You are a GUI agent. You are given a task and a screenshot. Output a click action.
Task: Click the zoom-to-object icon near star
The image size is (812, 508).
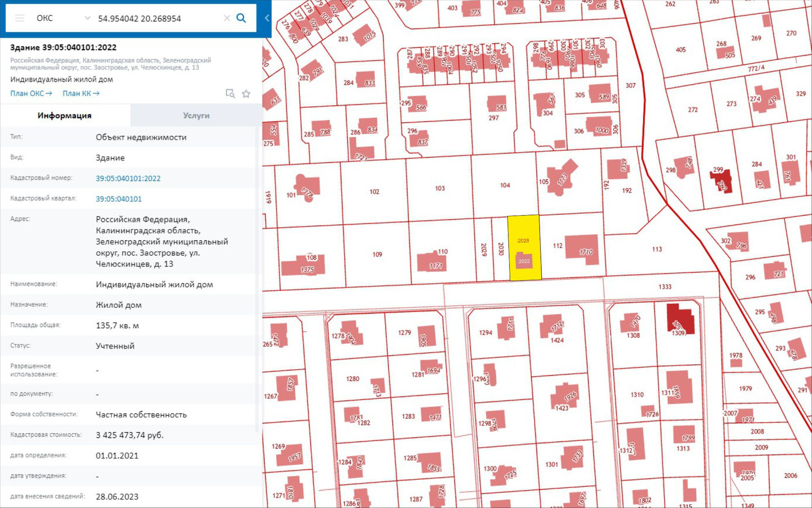point(230,94)
